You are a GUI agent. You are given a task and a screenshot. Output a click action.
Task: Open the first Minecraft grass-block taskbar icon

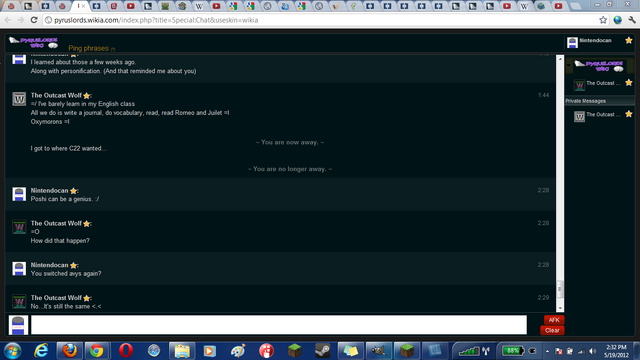pos(294,351)
